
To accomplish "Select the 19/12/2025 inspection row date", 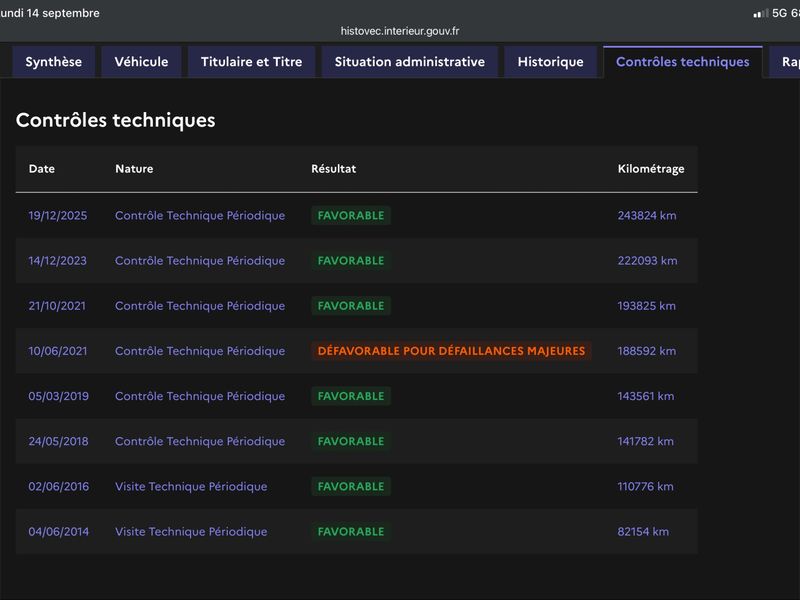I will click(x=58, y=215).
